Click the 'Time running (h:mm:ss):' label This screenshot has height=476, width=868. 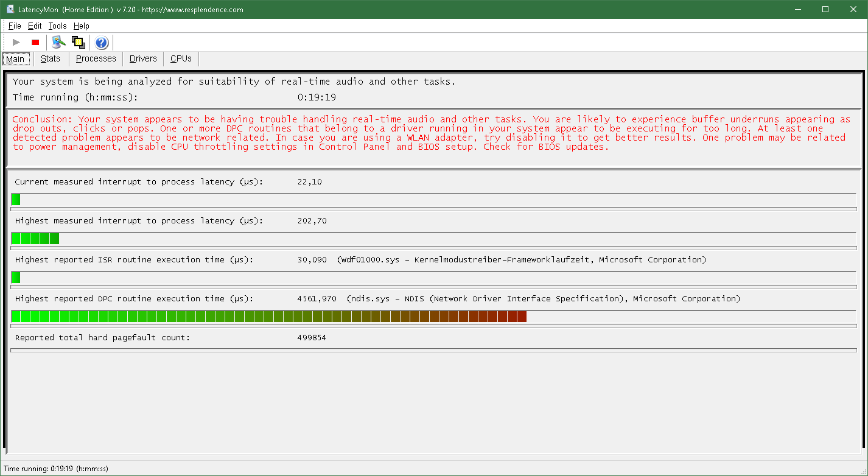[x=75, y=97]
